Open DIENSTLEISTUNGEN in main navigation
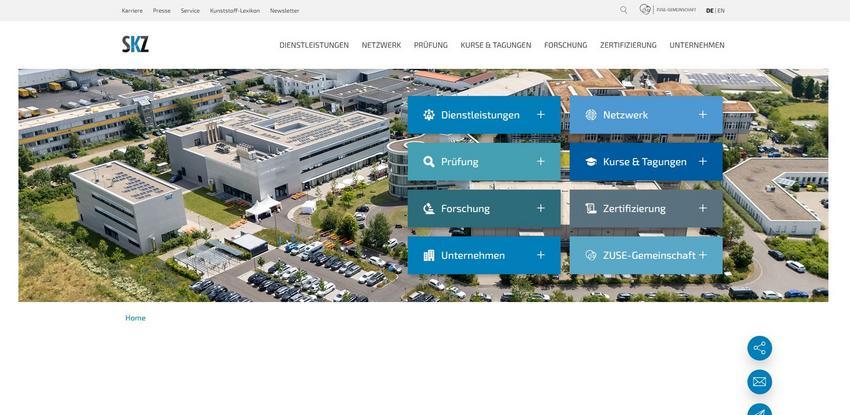The height and width of the screenshot is (415, 850). (x=314, y=45)
